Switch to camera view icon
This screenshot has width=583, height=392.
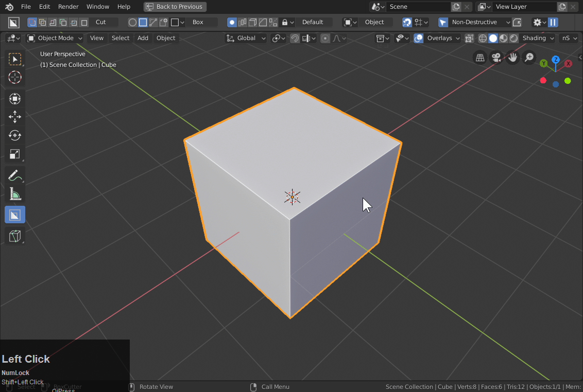pyautogui.click(x=496, y=57)
